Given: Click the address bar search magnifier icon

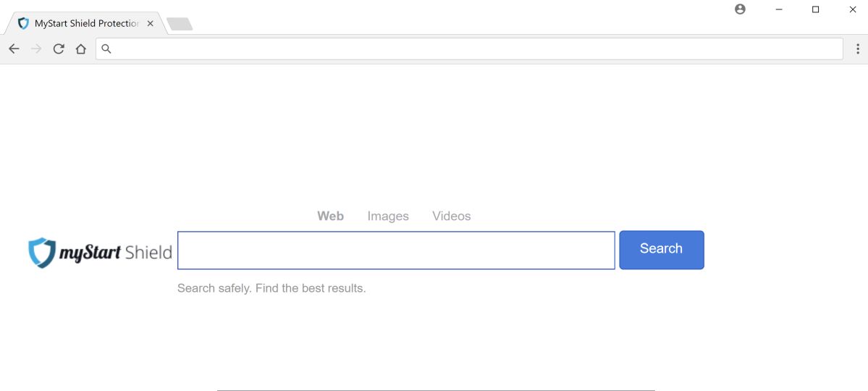Looking at the screenshot, I should (x=106, y=49).
